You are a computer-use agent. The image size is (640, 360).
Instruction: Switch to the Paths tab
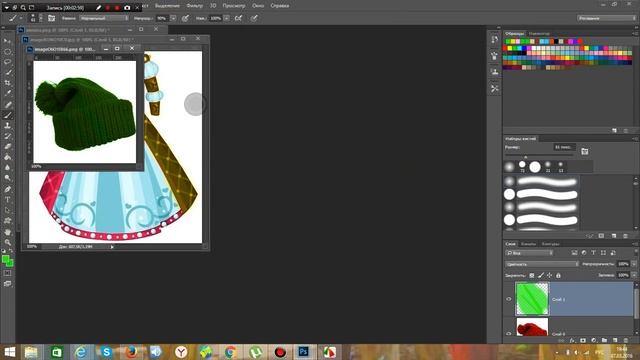[x=550, y=244]
